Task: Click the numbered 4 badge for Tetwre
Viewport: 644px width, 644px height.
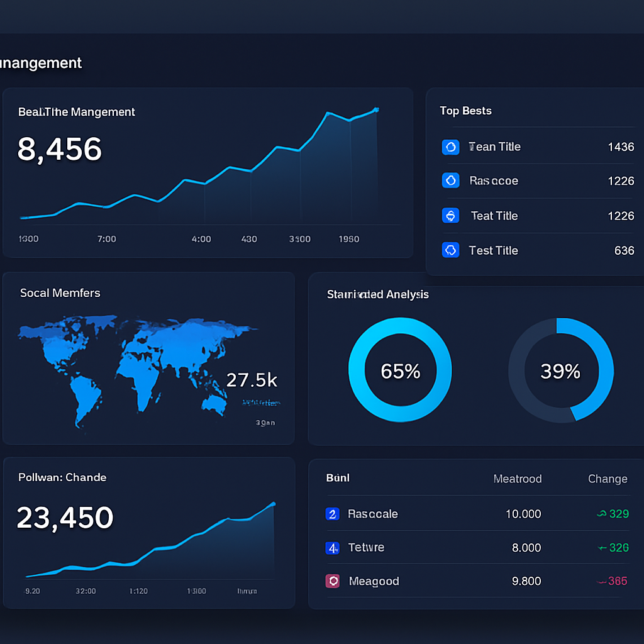Action: coord(332,548)
